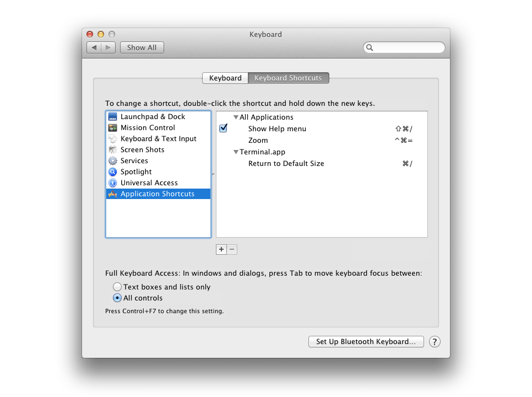This screenshot has width=532, height=397.
Task: Select the Spotlight magnifier icon
Action: (x=112, y=171)
